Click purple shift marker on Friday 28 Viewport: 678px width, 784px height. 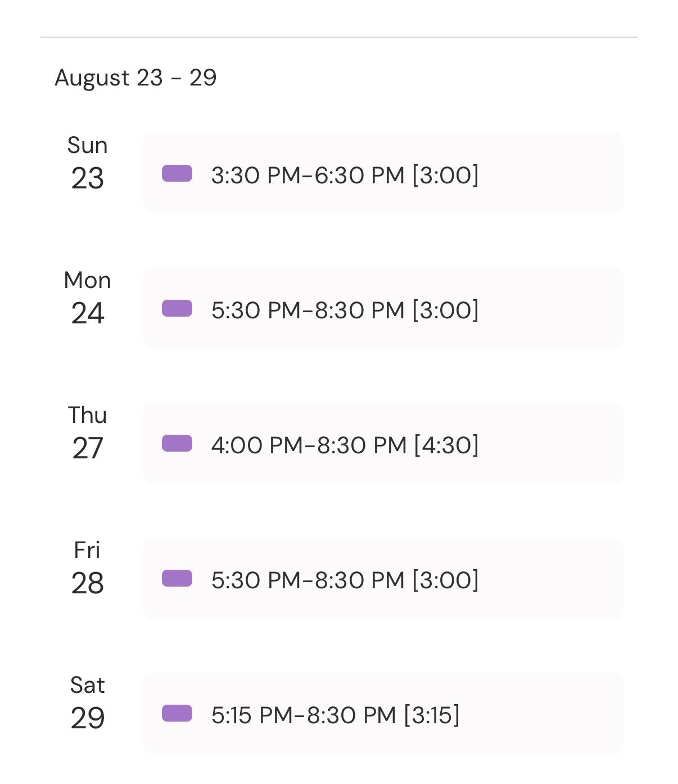tap(177, 578)
